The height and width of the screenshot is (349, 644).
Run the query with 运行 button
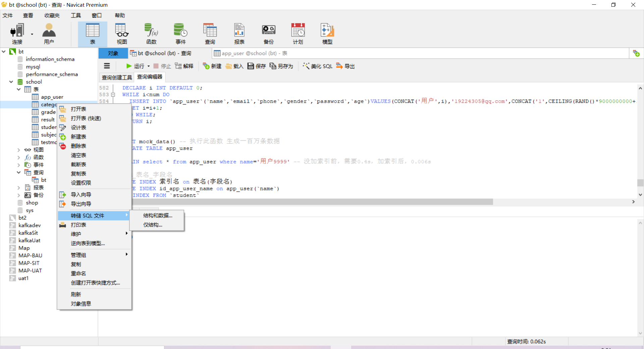tap(135, 66)
